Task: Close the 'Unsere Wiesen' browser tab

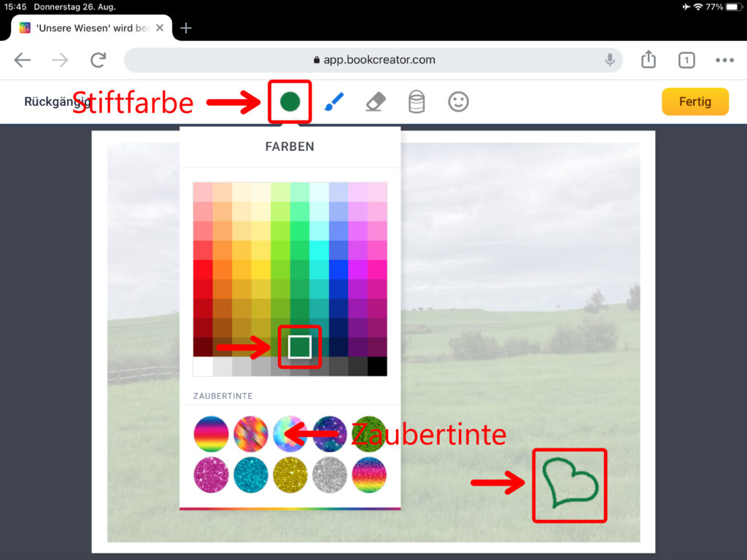Action: pyautogui.click(x=160, y=28)
